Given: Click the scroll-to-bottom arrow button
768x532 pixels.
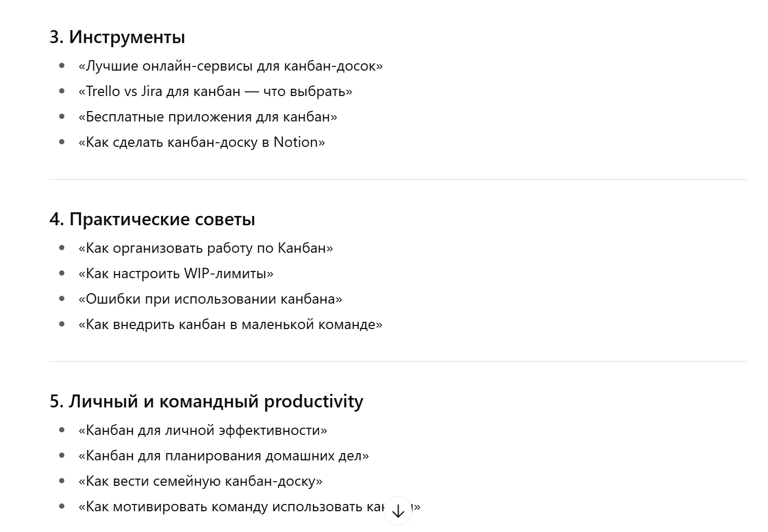Looking at the screenshot, I should point(398,511).
